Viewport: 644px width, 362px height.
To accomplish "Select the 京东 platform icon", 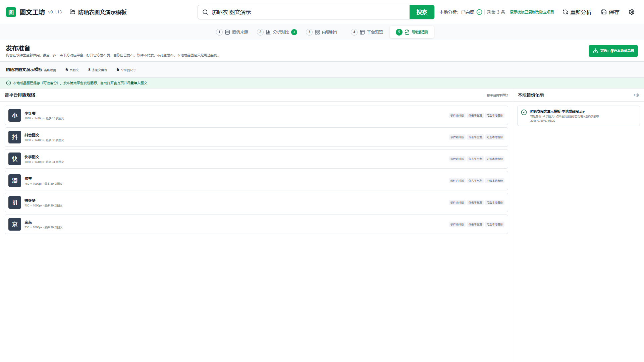I will click(x=15, y=224).
